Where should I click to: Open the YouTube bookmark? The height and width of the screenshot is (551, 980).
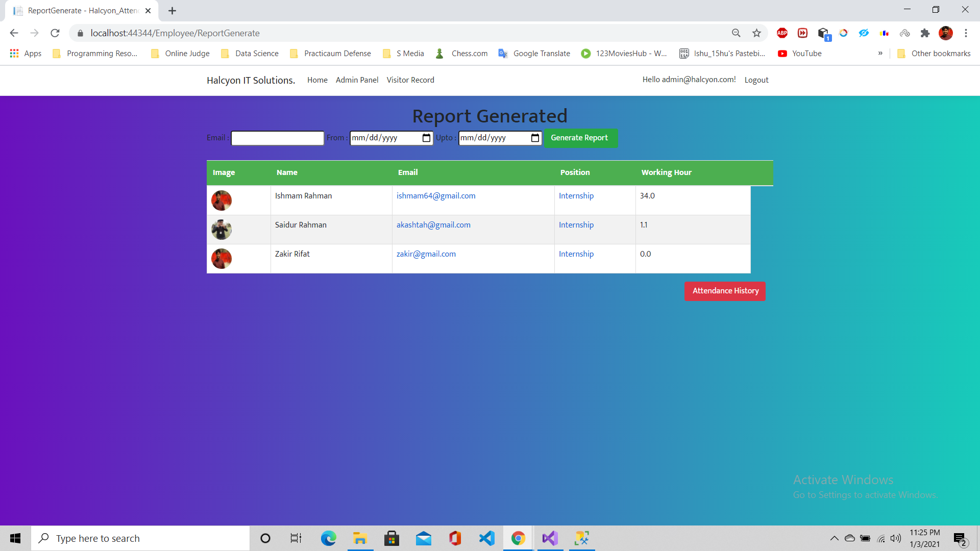799,54
